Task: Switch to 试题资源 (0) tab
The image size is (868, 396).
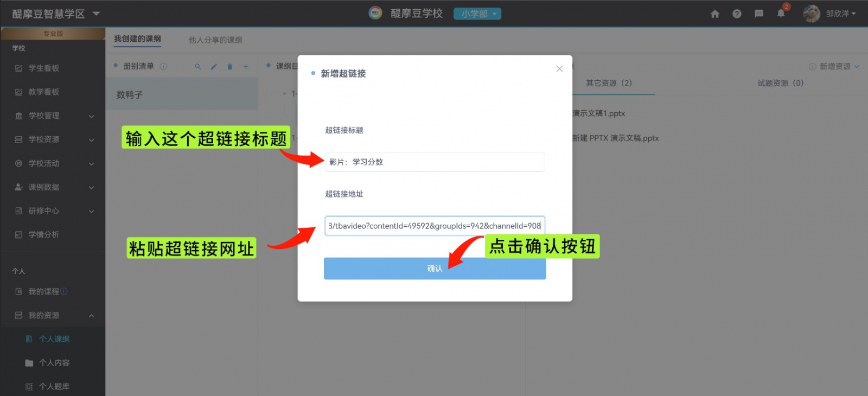Action: (780, 83)
